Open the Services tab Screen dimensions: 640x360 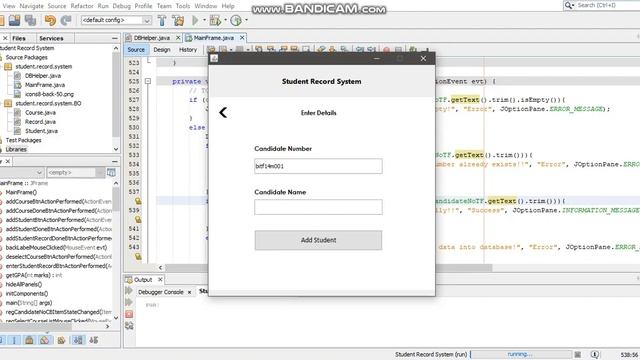point(51,38)
